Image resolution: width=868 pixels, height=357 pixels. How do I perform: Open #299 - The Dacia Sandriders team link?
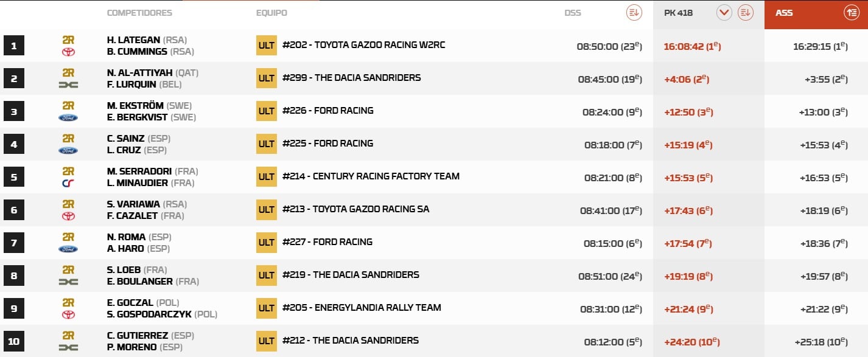pyautogui.click(x=351, y=78)
